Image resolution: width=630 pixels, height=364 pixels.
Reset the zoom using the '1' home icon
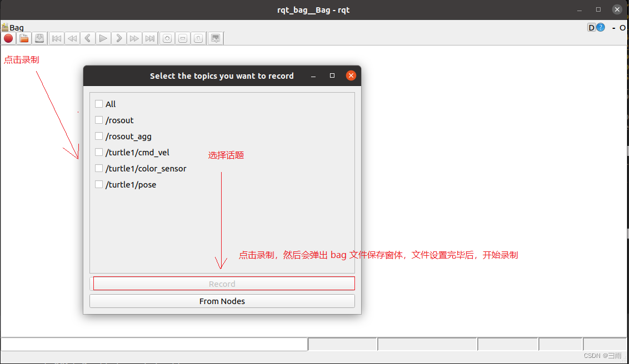point(198,38)
